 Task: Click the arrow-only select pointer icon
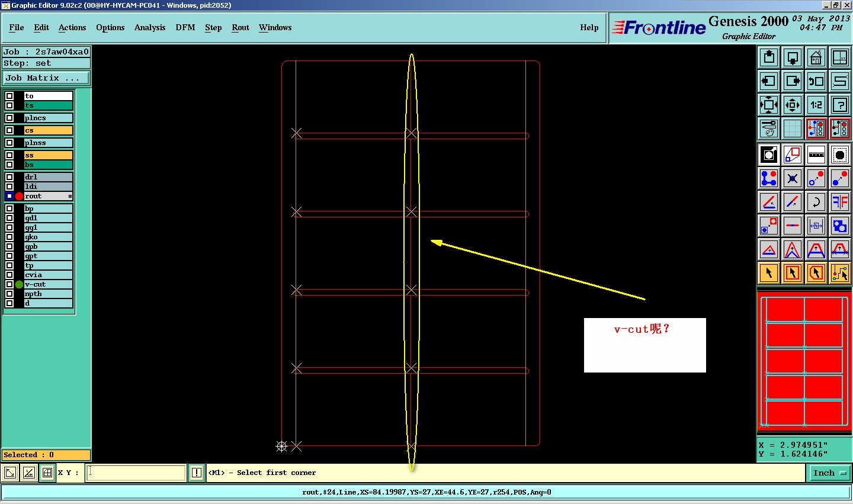pyautogui.click(x=769, y=273)
